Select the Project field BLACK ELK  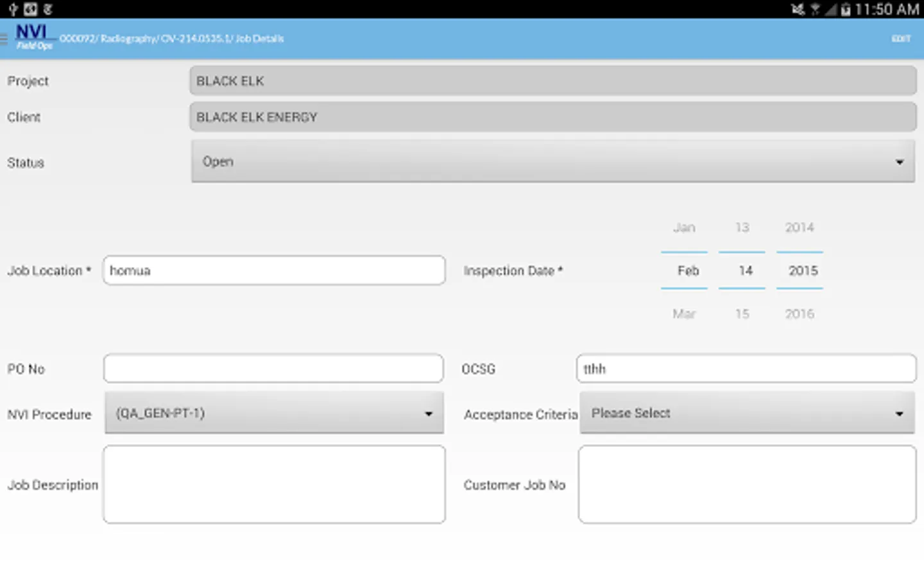point(552,81)
